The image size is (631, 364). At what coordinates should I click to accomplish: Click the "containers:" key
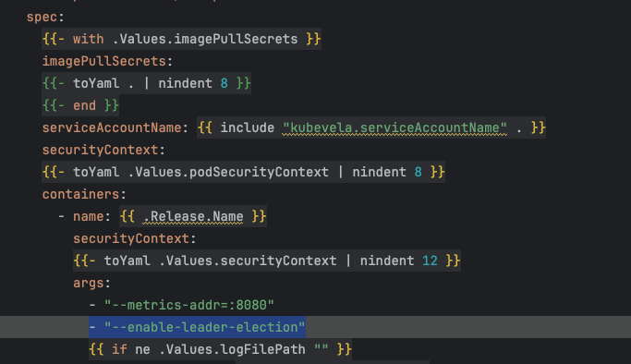84,194
